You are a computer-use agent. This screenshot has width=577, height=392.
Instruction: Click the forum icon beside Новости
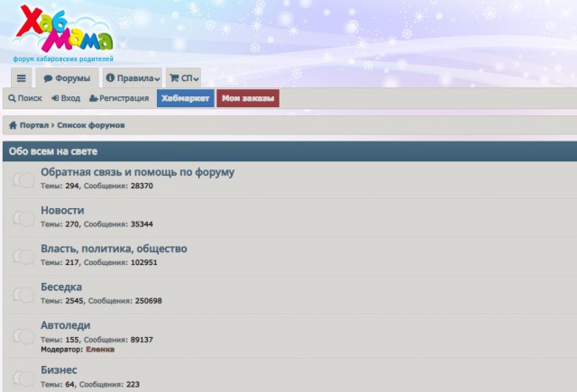point(23,218)
